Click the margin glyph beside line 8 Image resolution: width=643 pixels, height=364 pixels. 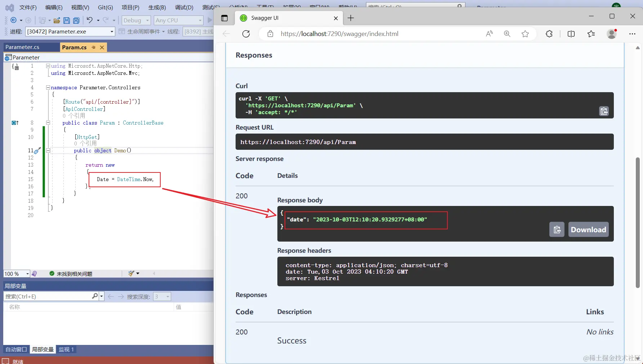[15, 123]
